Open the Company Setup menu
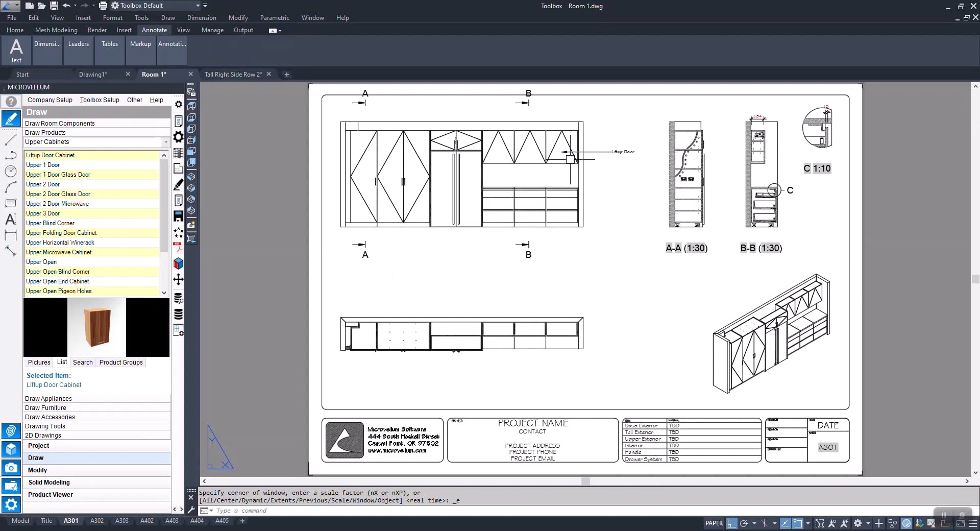This screenshot has width=980, height=531. coord(50,100)
